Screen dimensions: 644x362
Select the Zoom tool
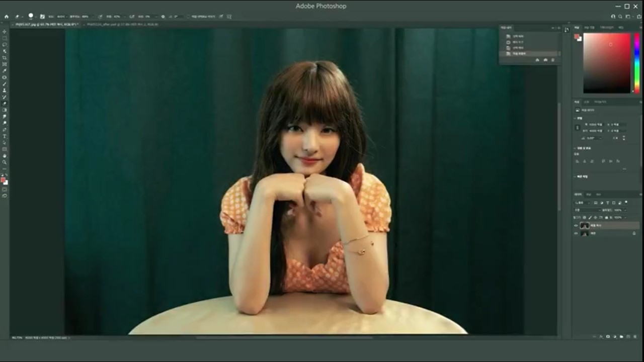[x=5, y=161]
